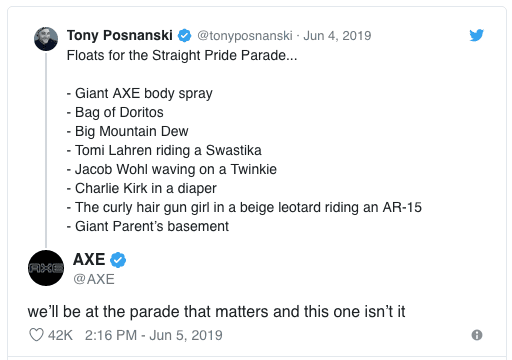Screen dimensions: 512x360
Task: Visit the @tonyposnanski handle link
Action: [x=245, y=36]
